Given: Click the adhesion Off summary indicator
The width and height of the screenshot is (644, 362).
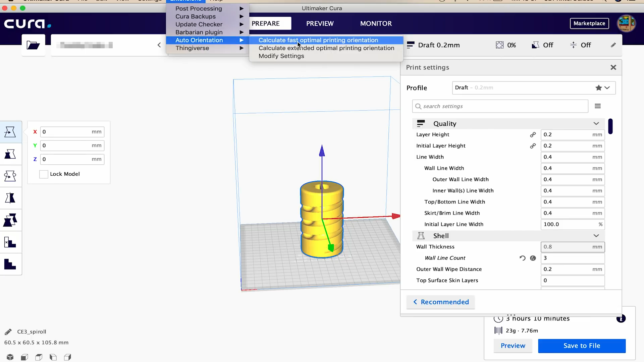Looking at the screenshot, I should (x=580, y=45).
